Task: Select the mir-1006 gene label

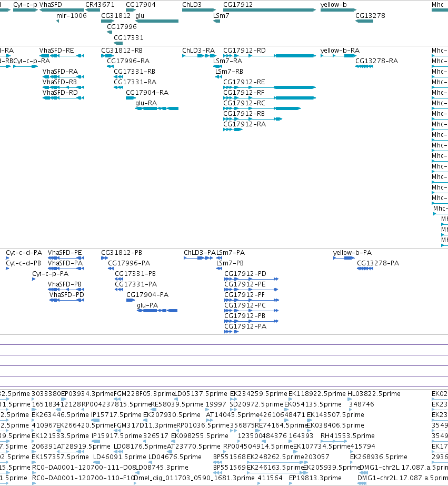Action: [x=72, y=16]
